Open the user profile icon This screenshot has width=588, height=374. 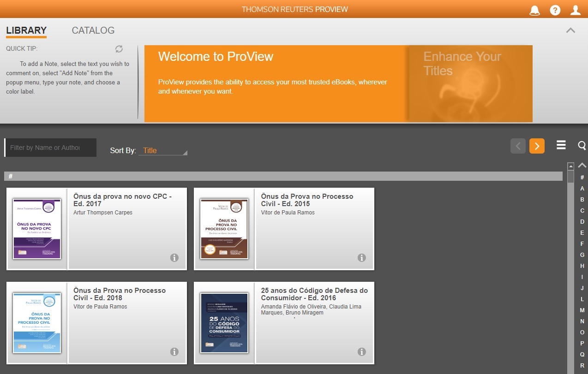click(x=575, y=10)
